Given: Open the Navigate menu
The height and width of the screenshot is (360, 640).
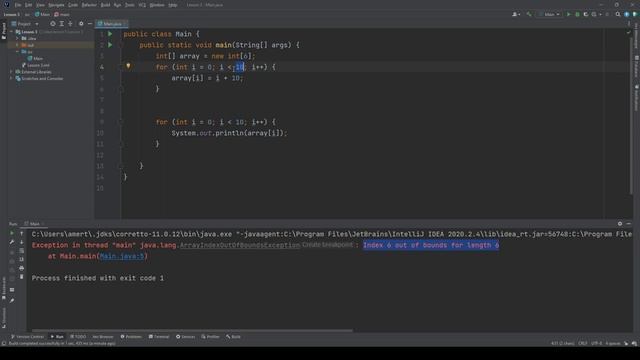Looking at the screenshot, I should click(56, 5).
